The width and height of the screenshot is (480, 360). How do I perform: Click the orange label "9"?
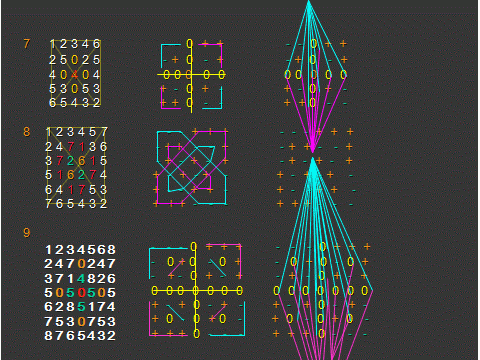[x=27, y=232]
